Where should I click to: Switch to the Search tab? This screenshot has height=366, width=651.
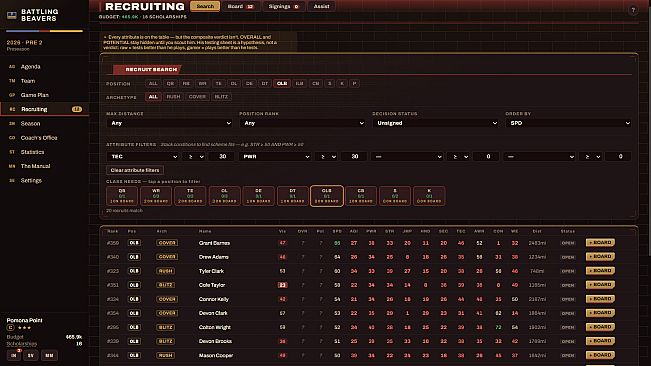[x=205, y=6]
